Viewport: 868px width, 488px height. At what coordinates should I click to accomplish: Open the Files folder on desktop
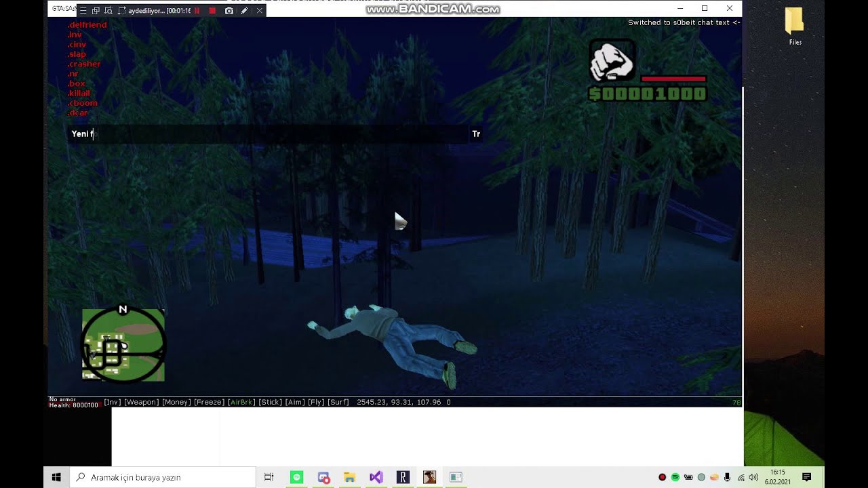point(795,27)
